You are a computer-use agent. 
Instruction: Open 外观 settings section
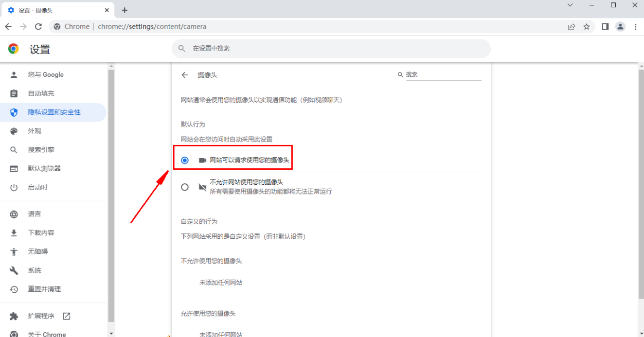tap(53, 131)
